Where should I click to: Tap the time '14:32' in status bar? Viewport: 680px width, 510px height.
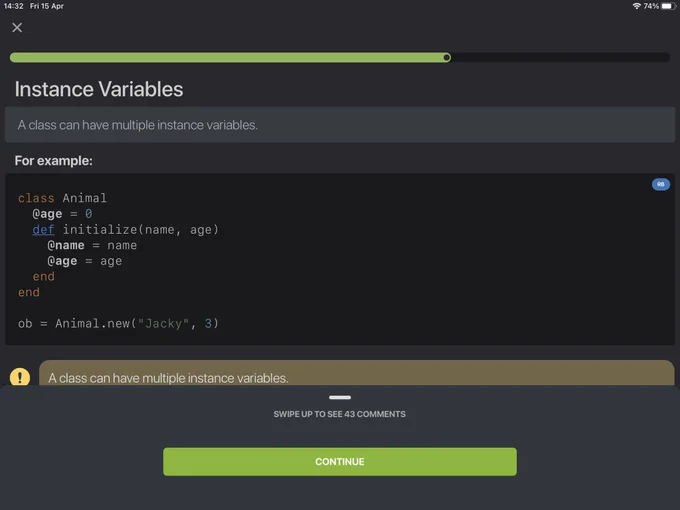click(x=13, y=6)
